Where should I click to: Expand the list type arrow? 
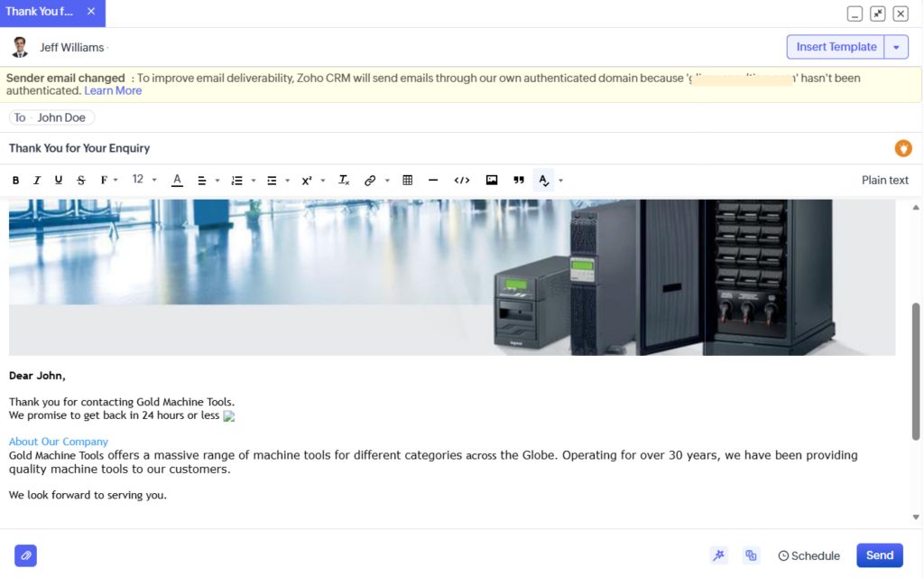point(254,181)
